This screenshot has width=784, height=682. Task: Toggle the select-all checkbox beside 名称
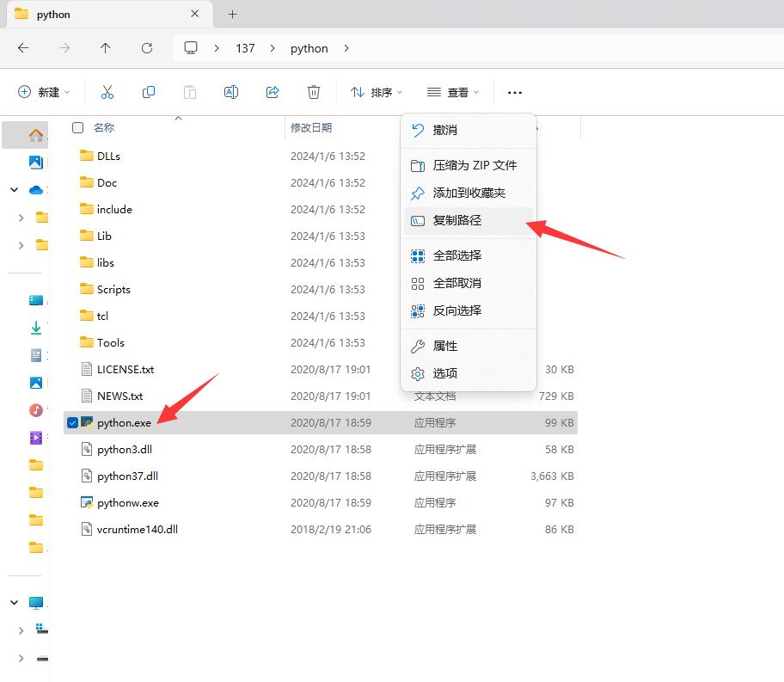[x=77, y=127]
